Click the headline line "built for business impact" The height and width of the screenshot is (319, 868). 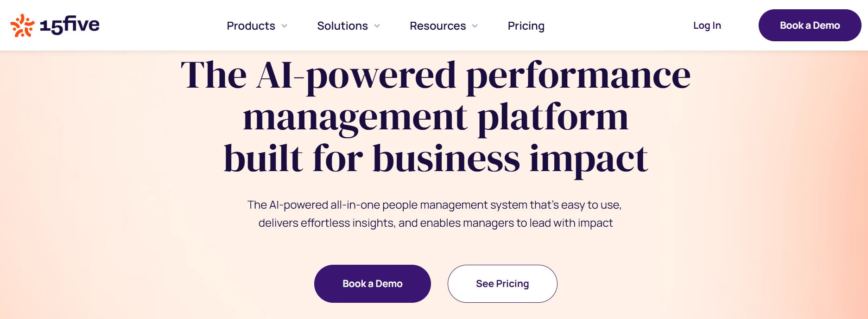pos(436,159)
